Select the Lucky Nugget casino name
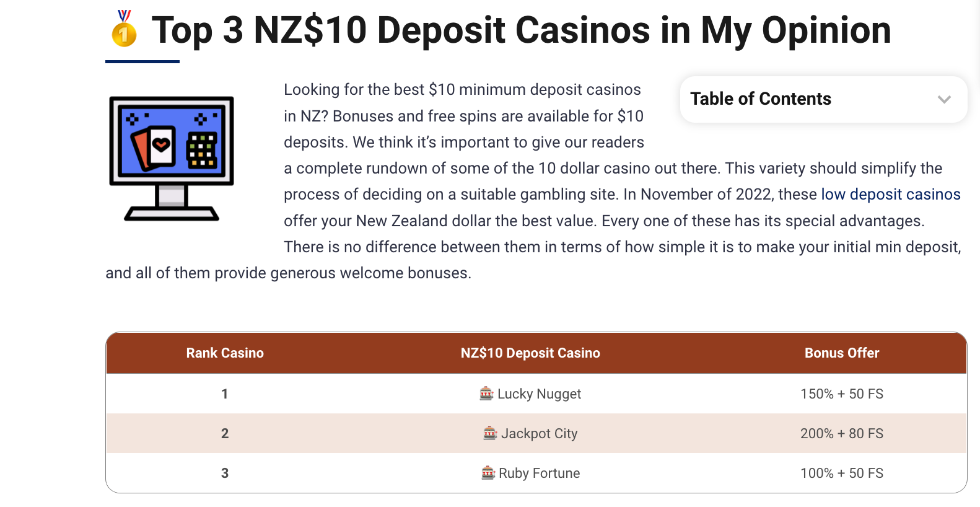 [539, 394]
